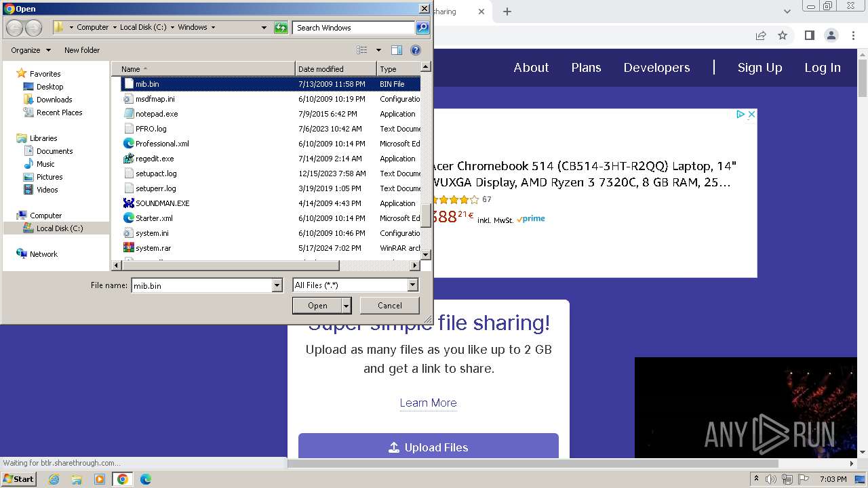Click the Cancel button
The image size is (868, 488).
(390, 306)
